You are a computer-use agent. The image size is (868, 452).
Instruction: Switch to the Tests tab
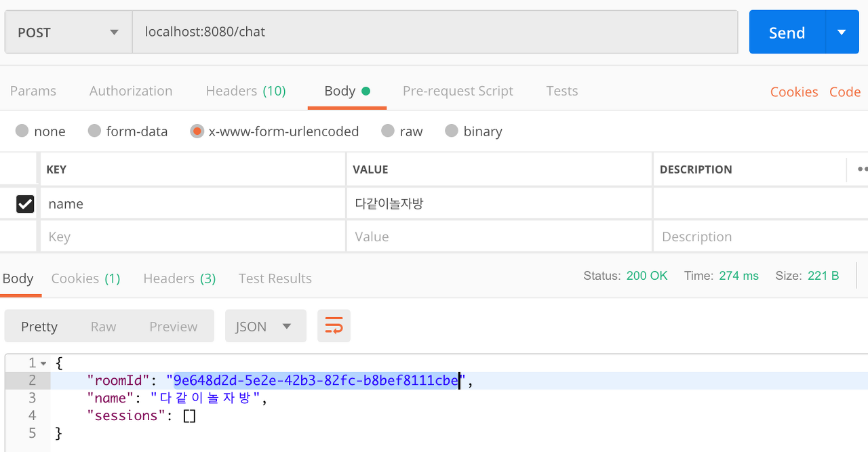click(562, 91)
